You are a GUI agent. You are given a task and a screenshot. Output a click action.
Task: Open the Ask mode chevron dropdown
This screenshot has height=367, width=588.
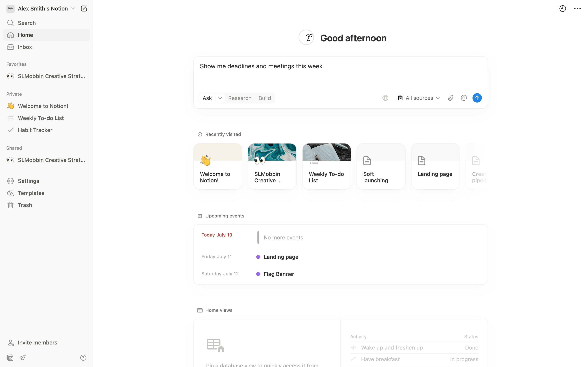pyautogui.click(x=220, y=98)
